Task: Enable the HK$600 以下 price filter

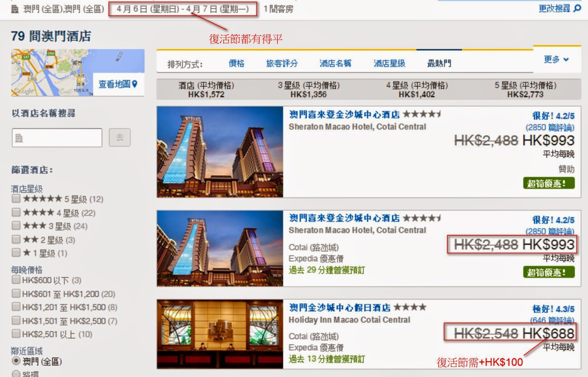Action: (16, 280)
